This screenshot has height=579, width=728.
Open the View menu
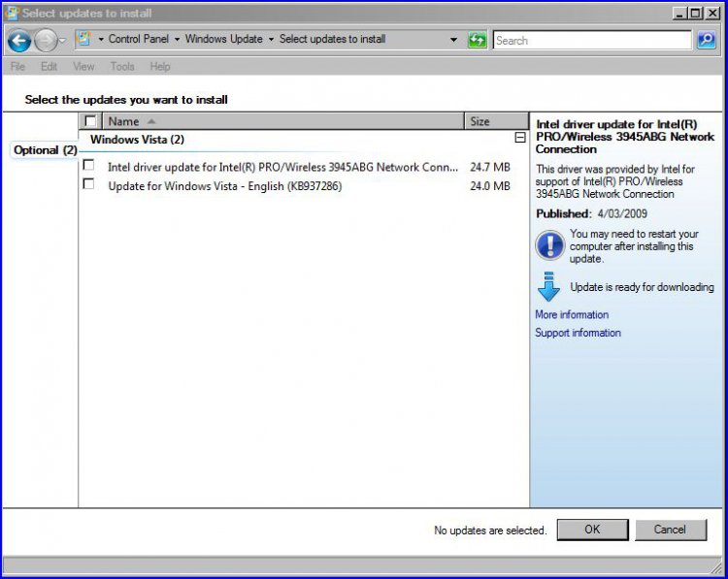coord(83,66)
